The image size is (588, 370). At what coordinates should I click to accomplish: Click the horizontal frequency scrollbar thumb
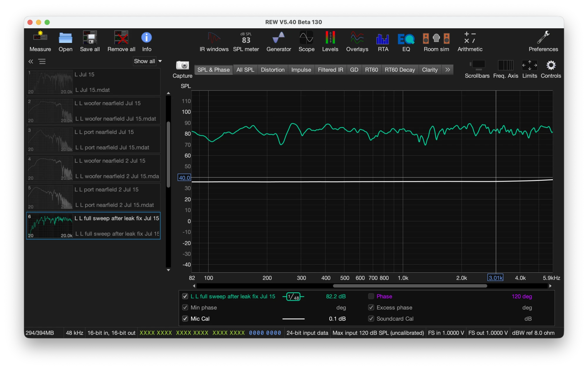pyautogui.click(x=410, y=286)
